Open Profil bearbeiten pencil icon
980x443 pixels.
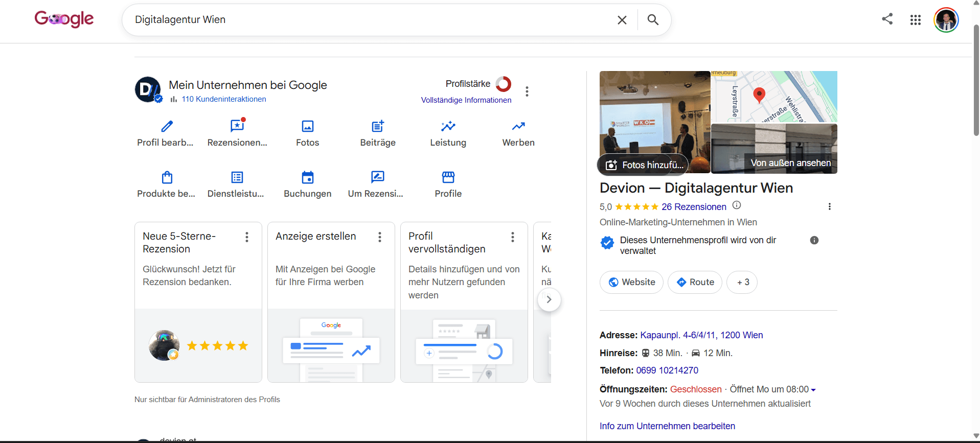point(167,126)
